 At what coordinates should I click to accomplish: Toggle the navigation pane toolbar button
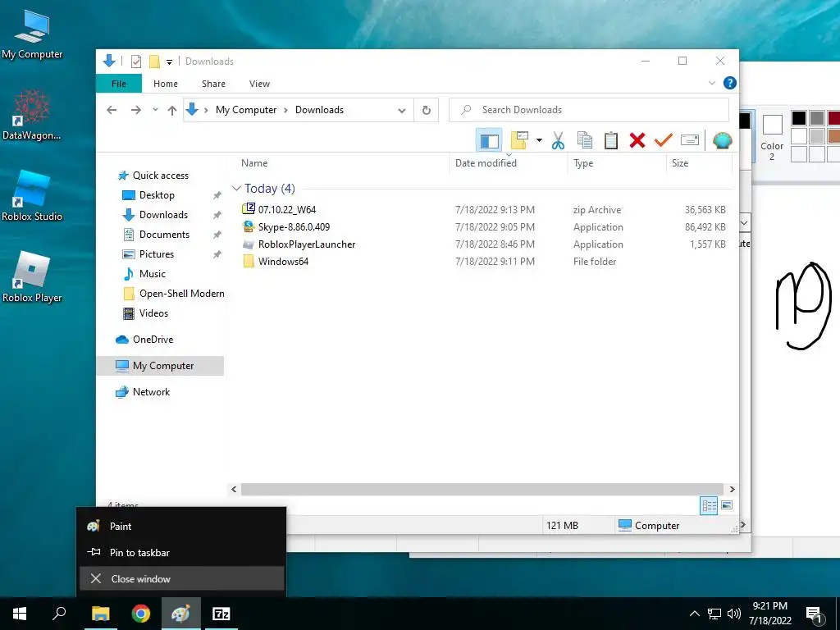(489, 140)
